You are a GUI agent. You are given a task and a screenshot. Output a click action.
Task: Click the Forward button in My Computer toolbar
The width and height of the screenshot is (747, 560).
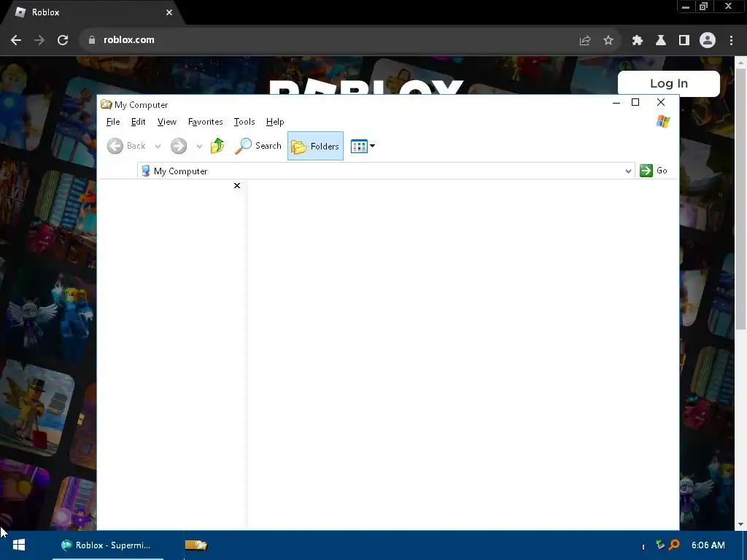179,146
